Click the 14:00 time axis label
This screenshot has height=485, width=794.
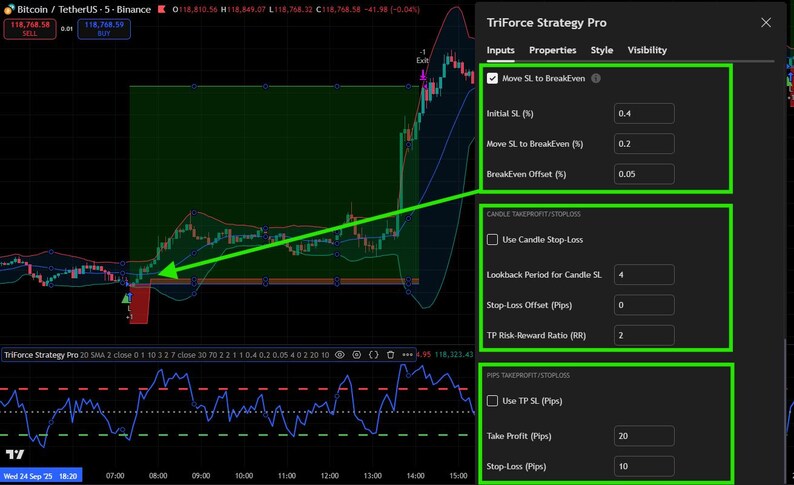[415, 476]
